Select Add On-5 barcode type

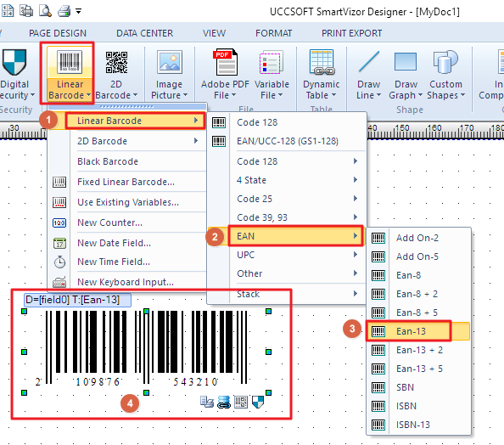(418, 256)
